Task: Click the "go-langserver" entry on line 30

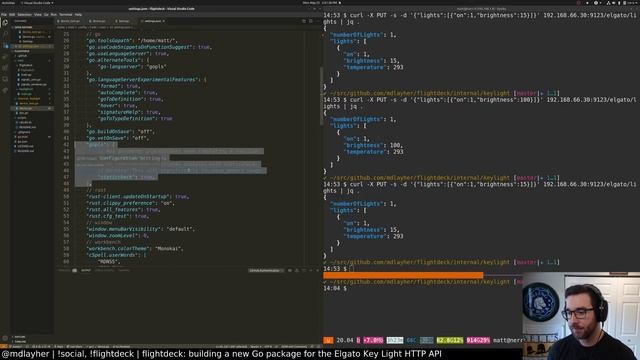Action: pyautogui.click(x=120, y=67)
